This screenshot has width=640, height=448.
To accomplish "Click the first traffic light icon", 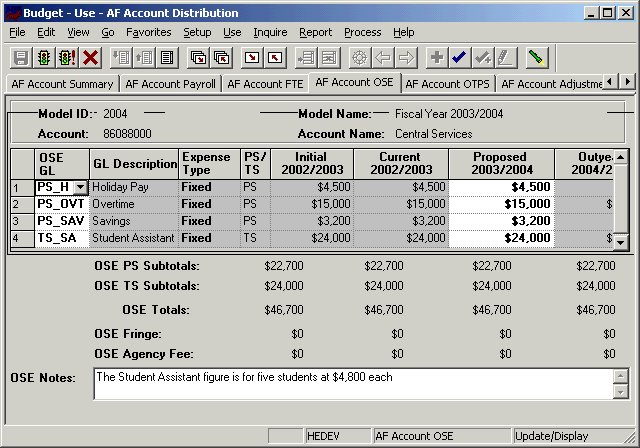I will 43,58.
